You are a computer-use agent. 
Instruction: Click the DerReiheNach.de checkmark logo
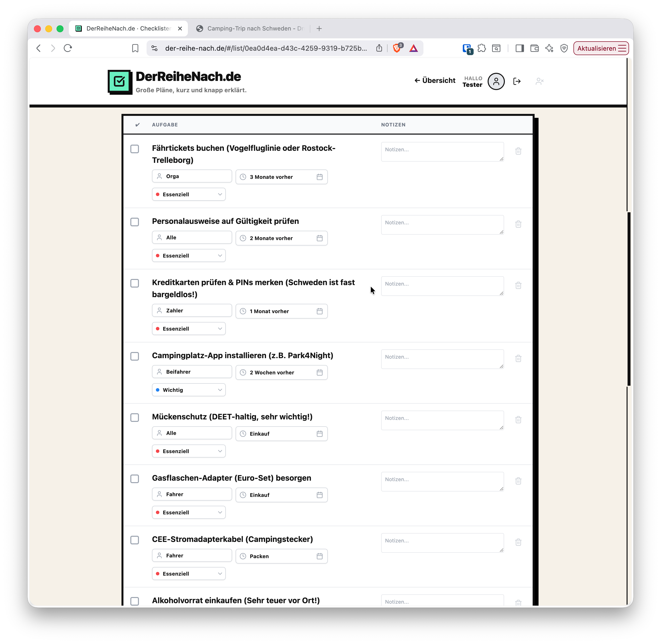120,81
